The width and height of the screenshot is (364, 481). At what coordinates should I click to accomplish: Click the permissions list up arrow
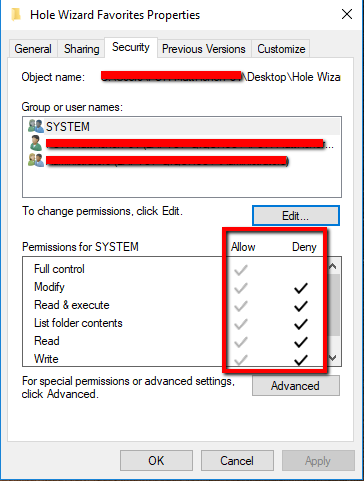pos(333,266)
